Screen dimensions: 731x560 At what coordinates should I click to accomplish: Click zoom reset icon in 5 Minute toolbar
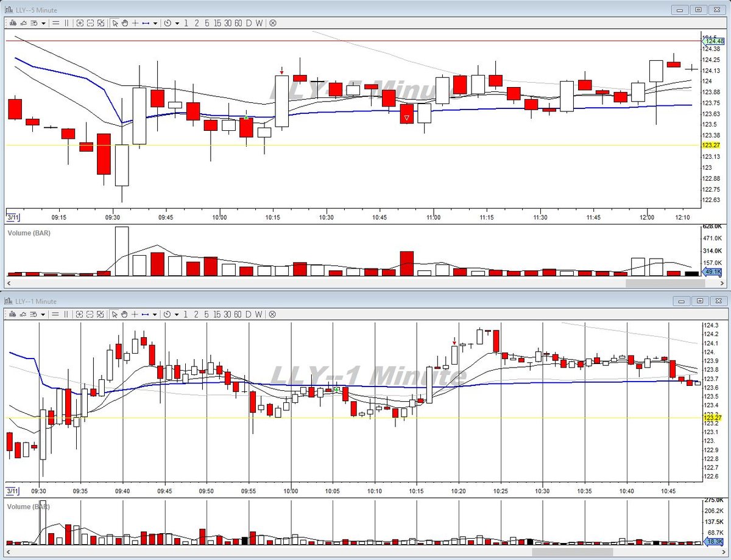[101, 23]
